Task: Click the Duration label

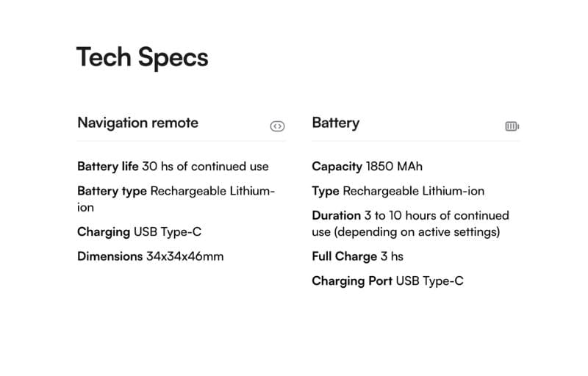Action: pos(336,215)
